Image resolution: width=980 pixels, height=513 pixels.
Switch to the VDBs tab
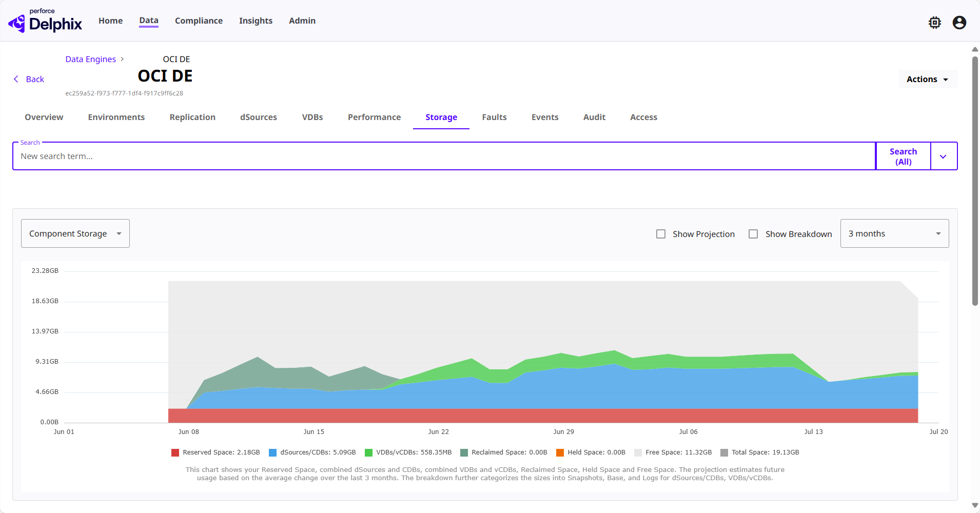(x=312, y=117)
